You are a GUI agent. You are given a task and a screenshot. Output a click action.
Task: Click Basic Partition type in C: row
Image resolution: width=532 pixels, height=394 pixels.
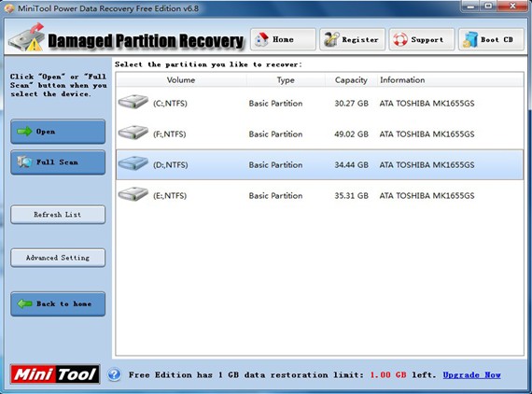point(275,104)
